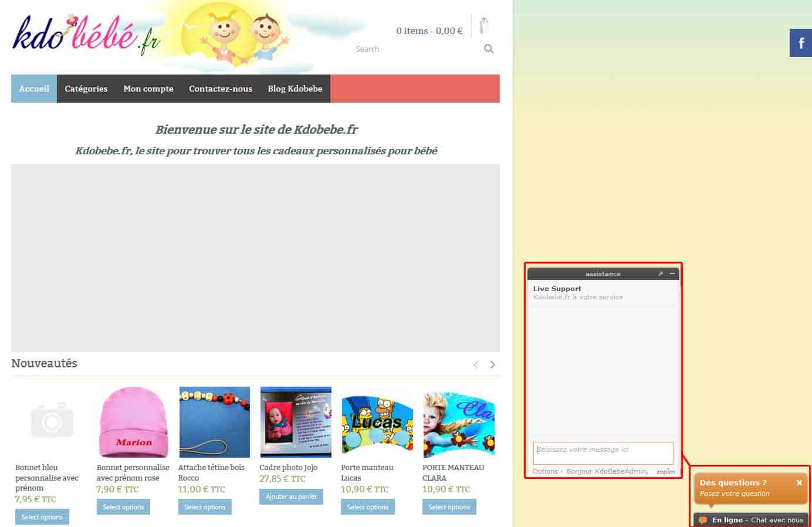This screenshot has height=527, width=812.
Task: Click the 'Nouveautés' section heading
Action: tap(45, 363)
